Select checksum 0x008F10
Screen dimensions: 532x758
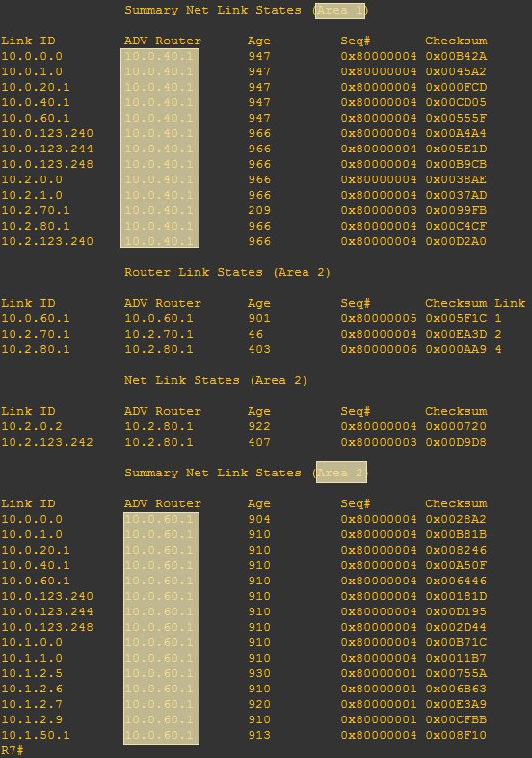pyautogui.click(x=456, y=736)
